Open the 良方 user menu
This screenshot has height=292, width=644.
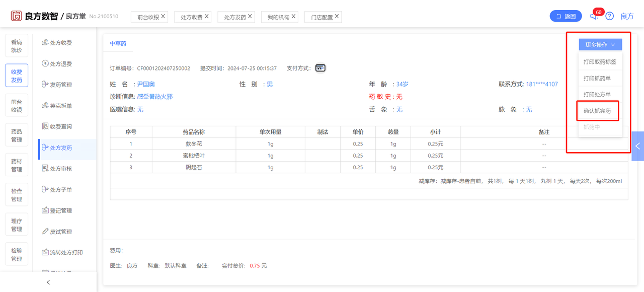[x=627, y=16]
